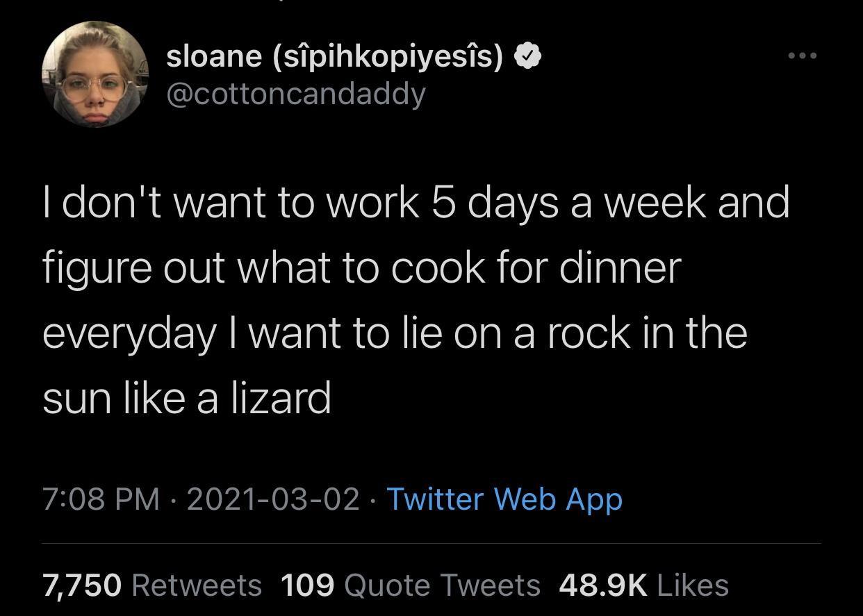
Task: Click the verified badge to see verification info
Action: pos(528,55)
